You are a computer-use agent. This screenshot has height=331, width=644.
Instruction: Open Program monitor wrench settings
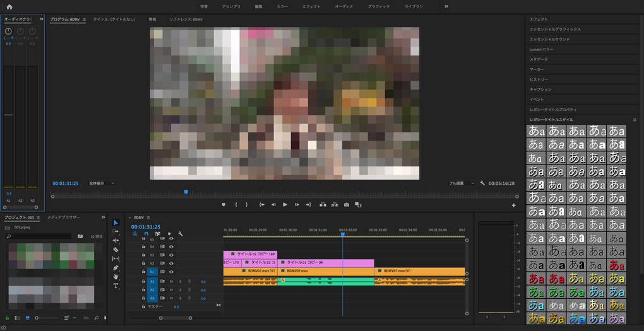(482, 183)
